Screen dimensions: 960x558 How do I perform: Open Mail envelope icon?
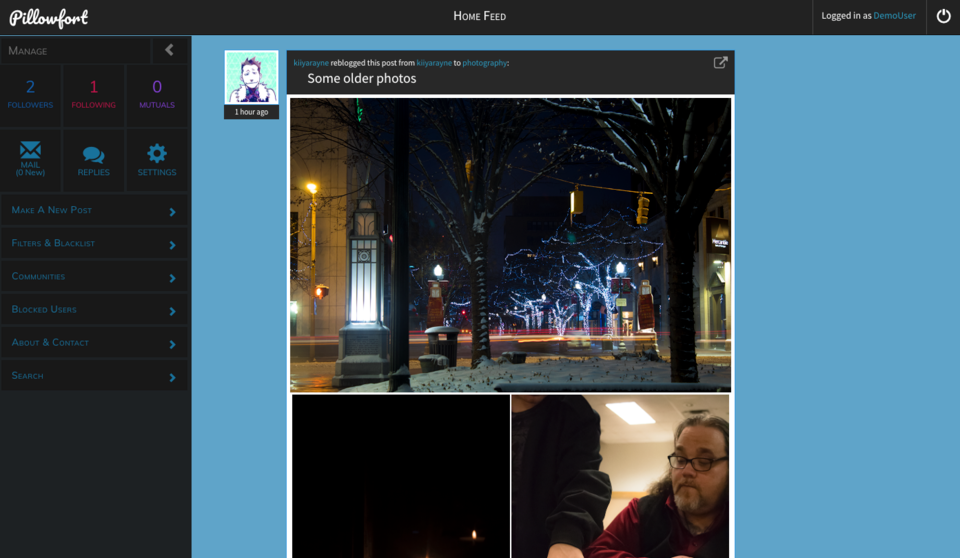coord(30,153)
